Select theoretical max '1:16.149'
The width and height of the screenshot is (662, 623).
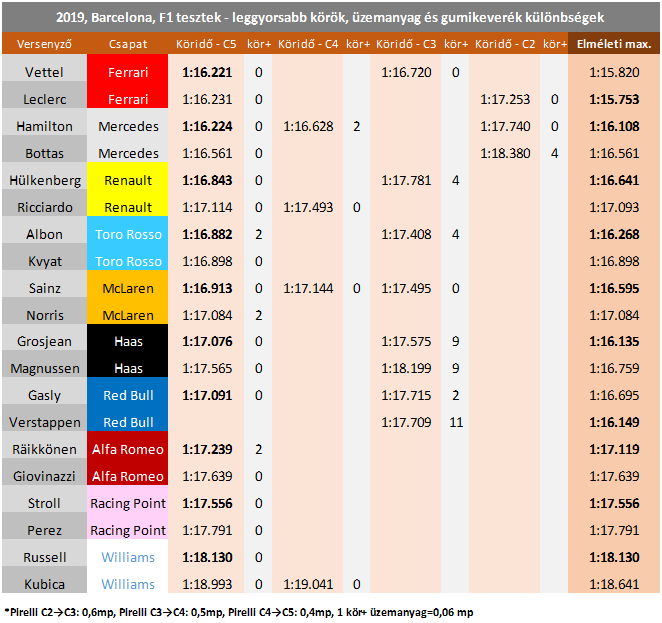point(614,422)
